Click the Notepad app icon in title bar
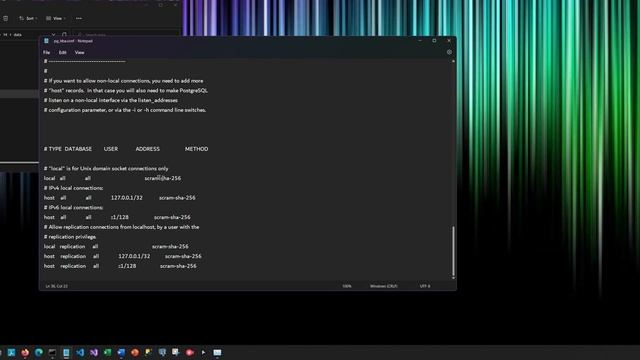Viewport: 640px width, 360px height. pos(46,41)
